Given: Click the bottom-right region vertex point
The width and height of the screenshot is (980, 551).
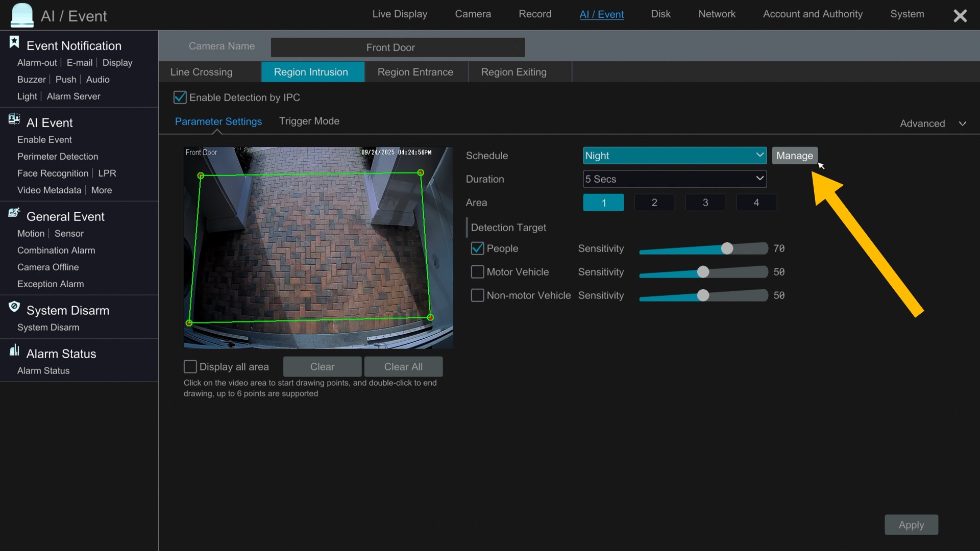Looking at the screenshot, I should click(430, 317).
